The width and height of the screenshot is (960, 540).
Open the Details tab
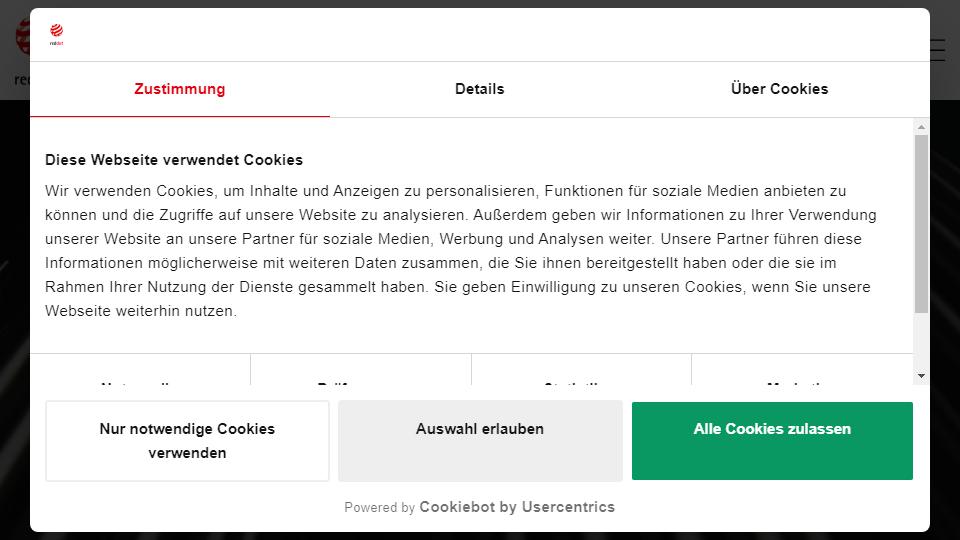pos(479,89)
